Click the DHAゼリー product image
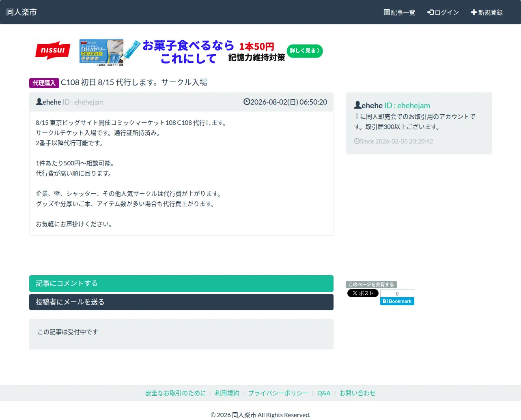The width and height of the screenshot is (521, 420). [101, 51]
